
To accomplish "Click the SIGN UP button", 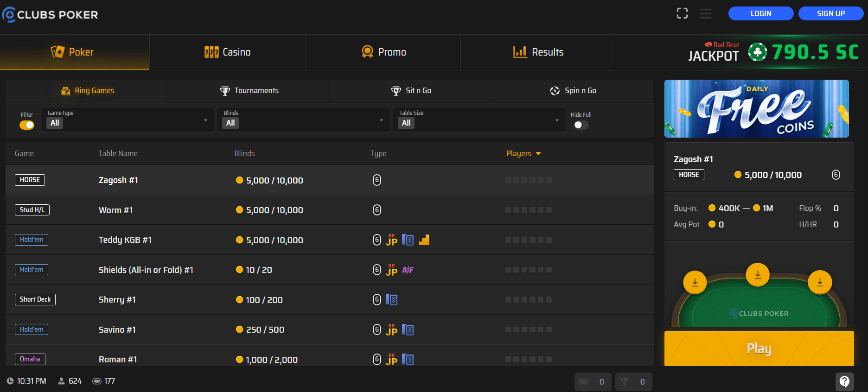I will coord(830,13).
